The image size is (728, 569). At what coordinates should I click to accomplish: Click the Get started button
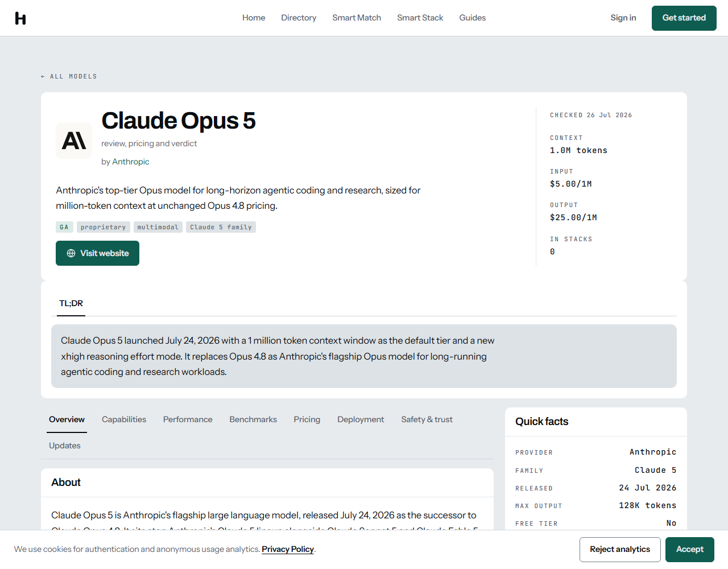tap(684, 18)
